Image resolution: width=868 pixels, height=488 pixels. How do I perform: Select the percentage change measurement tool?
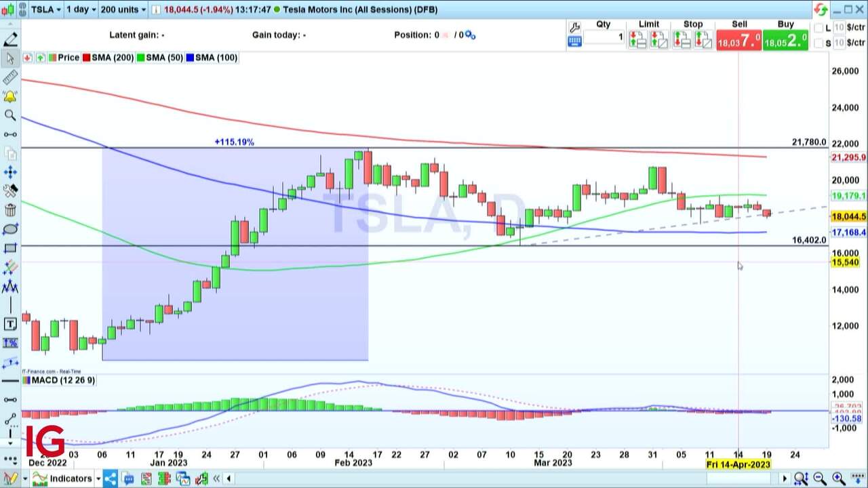coord(10,343)
